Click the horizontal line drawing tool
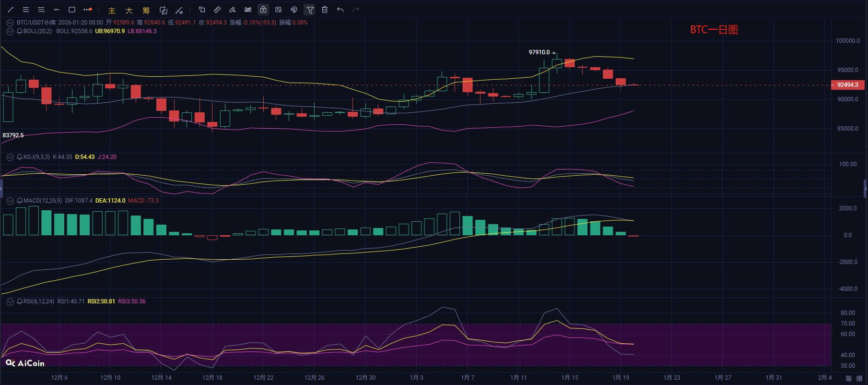The width and height of the screenshot is (868, 385). (57, 10)
